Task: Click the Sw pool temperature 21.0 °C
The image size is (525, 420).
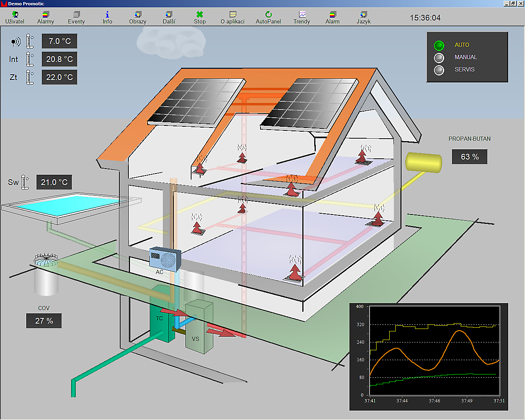Action: click(54, 182)
